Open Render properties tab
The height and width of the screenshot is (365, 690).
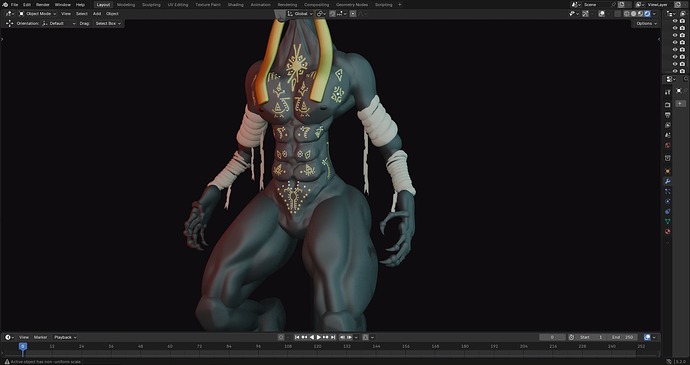[668, 105]
